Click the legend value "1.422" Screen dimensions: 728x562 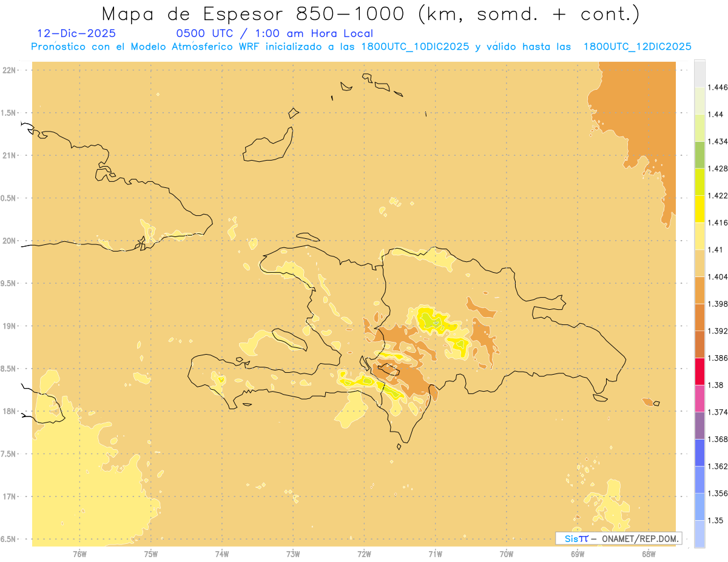click(718, 195)
